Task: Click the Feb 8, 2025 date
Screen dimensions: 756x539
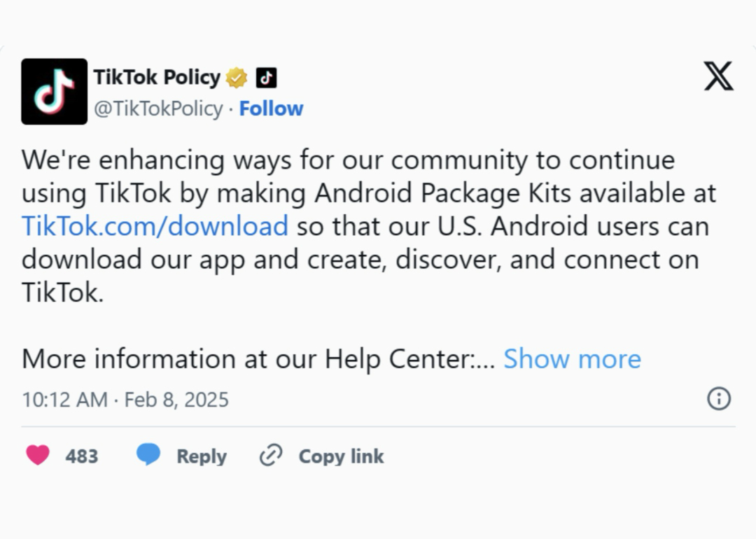Action: [x=176, y=400]
